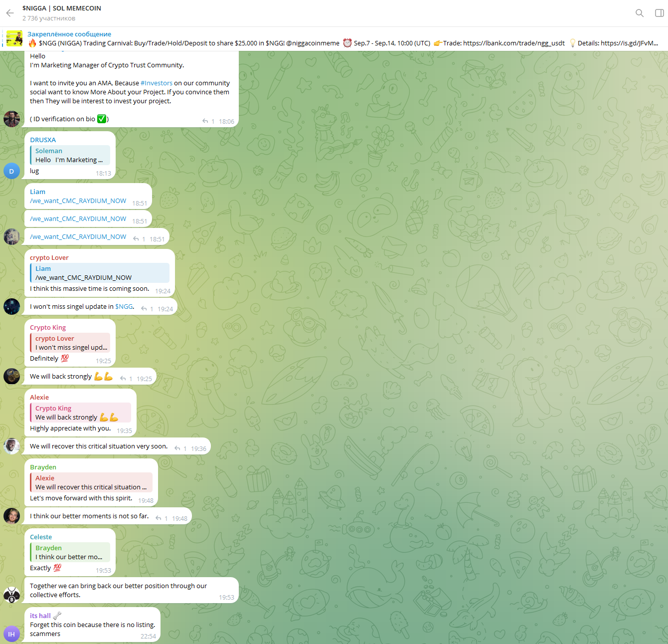
Task: Open chat info via $NIGGA | SOL MEMECOIN title
Action: (62, 8)
